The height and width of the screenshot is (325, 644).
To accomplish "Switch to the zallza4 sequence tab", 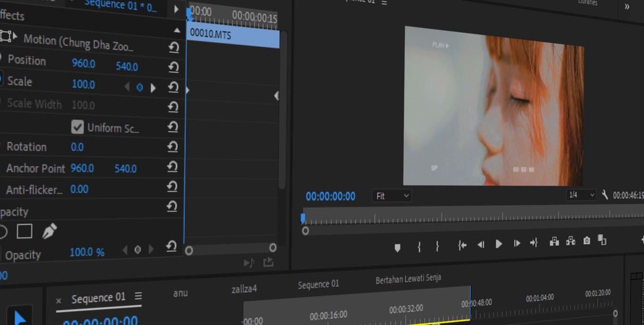I will (244, 289).
